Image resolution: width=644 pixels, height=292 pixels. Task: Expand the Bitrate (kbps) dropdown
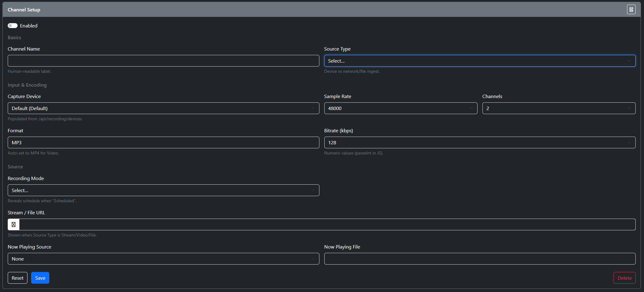(x=479, y=143)
